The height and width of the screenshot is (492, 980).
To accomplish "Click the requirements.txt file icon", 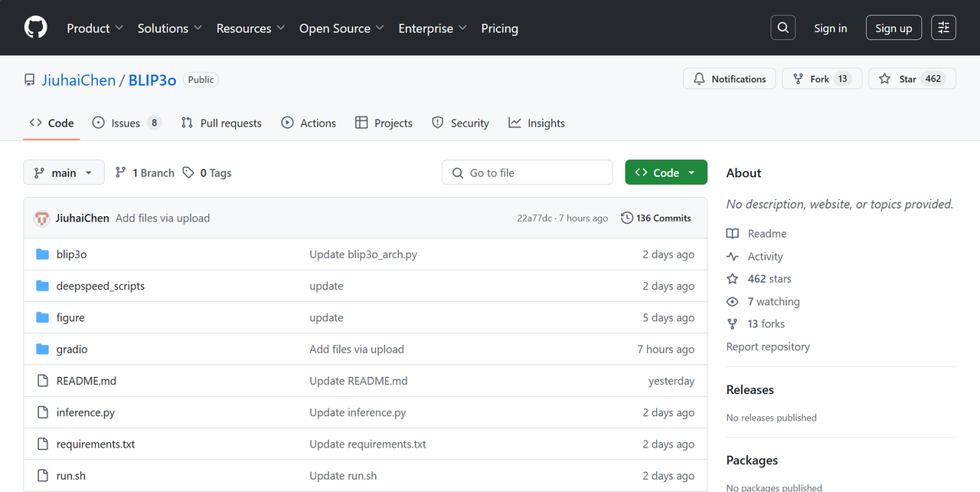I will click(42, 444).
